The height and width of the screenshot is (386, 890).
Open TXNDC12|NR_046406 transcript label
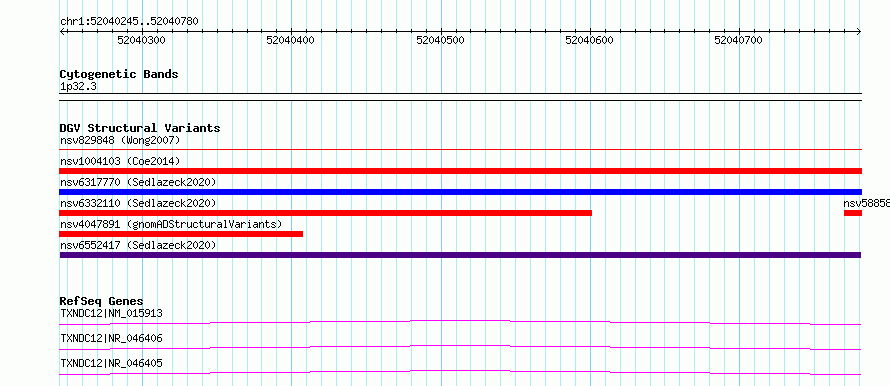pos(112,339)
